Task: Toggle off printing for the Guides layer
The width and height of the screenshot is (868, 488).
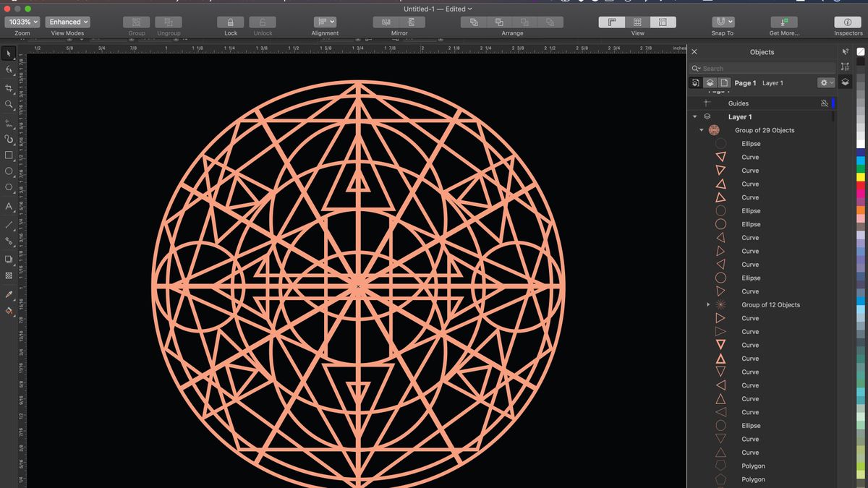Action: click(824, 103)
